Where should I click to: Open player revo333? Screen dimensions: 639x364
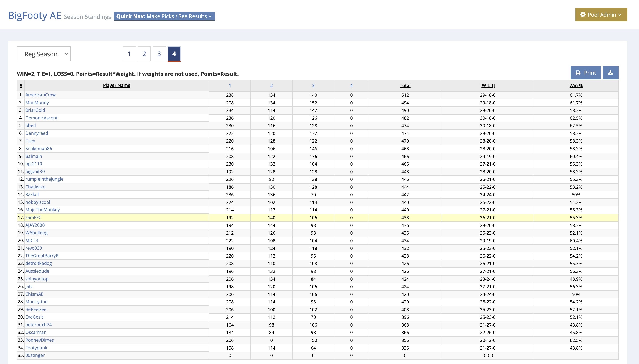[x=34, y=248]
